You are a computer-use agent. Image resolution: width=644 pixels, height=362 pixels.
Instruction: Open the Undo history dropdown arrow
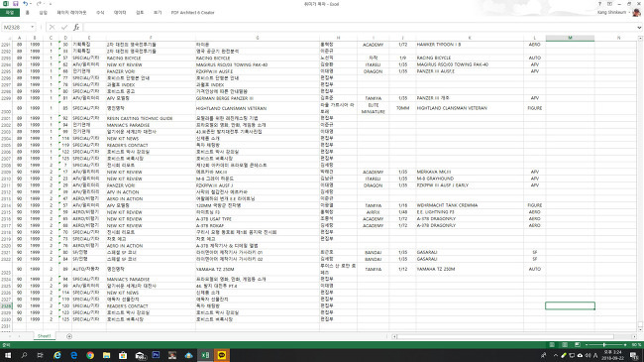[32, 4]
